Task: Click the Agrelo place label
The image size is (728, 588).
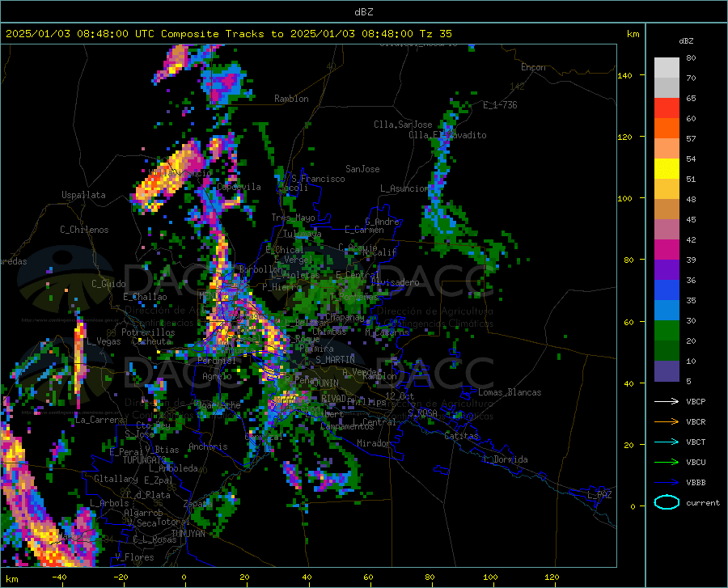Action: tap(217, 376)
